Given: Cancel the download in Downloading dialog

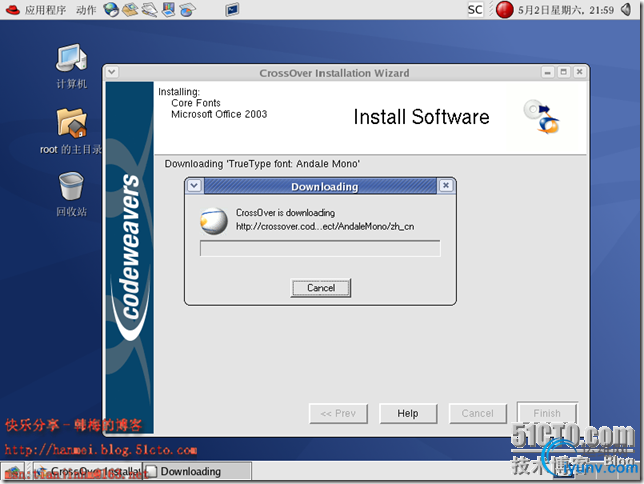Looking at the screenshot, I should pyautogui.click(x=321, y=288).
